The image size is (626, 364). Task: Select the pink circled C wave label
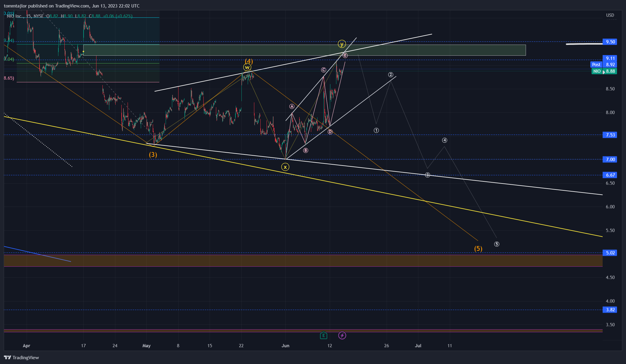click(x=323, y=70)
